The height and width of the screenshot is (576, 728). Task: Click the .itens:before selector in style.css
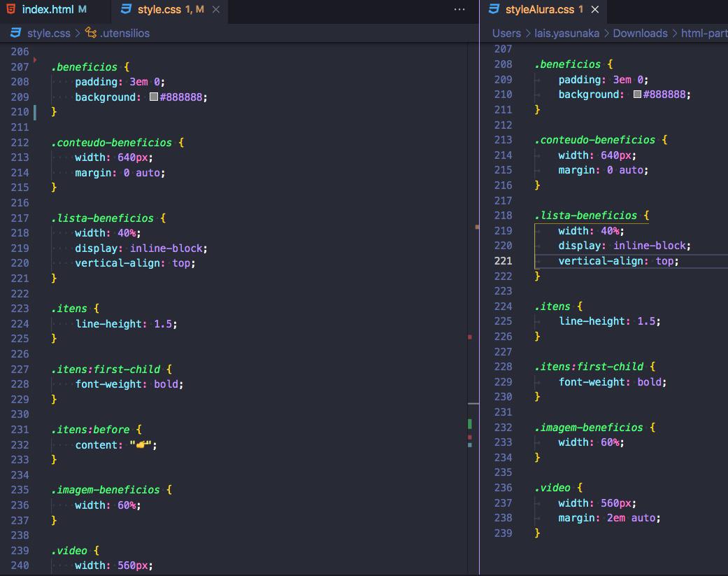(x=90, y=430)
